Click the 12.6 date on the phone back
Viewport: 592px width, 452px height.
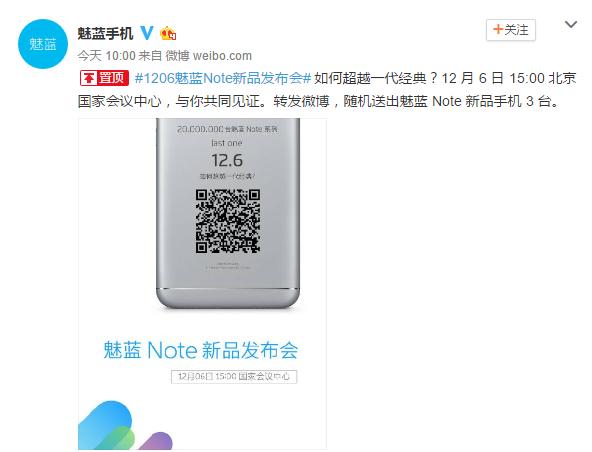[227, 160]
